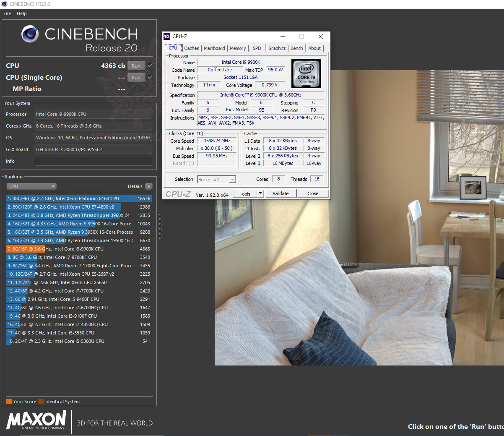Open the Help menu in Cinebench

pos(22,13)
